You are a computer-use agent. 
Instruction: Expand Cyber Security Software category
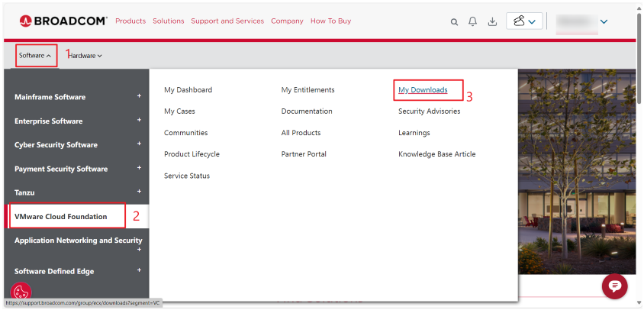(x=139, y=144)
